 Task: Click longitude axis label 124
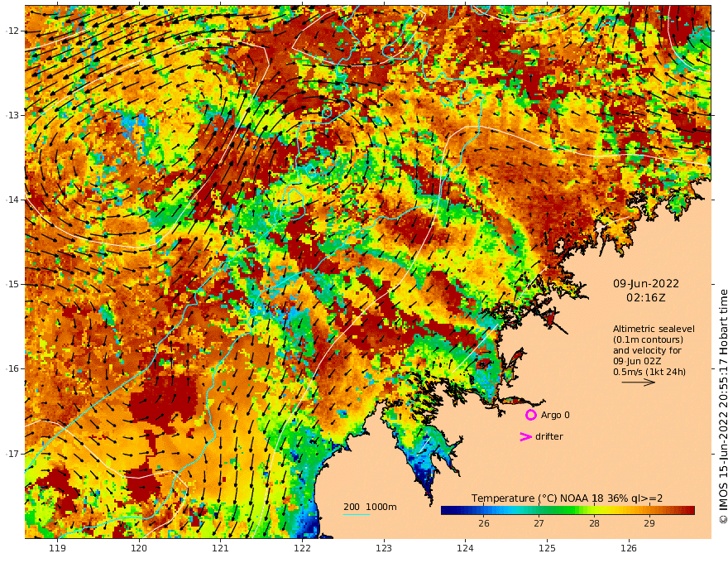[465, 549]
